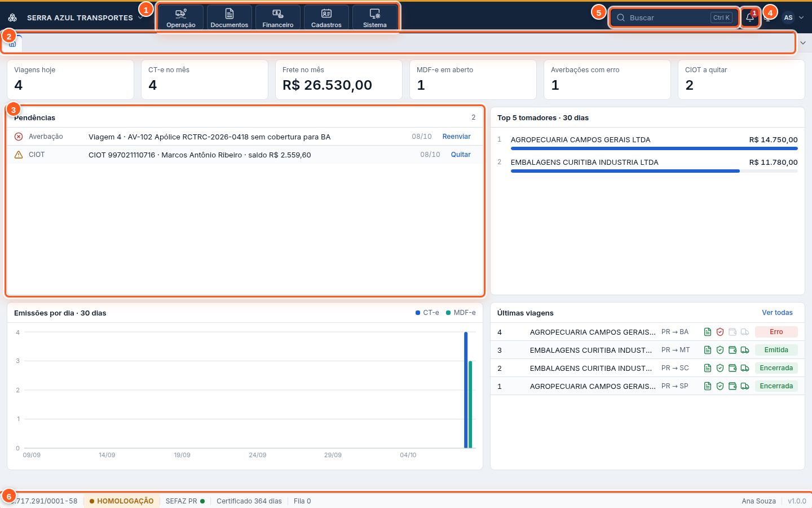Click the greyed truck icon on trip 4
The image size is (812, 508).
(745, 332)
